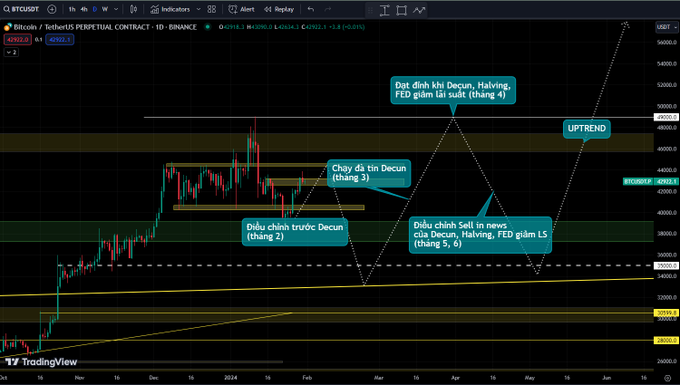Image resolution: width=680 pixels, height=385 pixels.
Task: Expand the time interval dropdown chevron
Action: pyautogui.click(x=116, y=9)
